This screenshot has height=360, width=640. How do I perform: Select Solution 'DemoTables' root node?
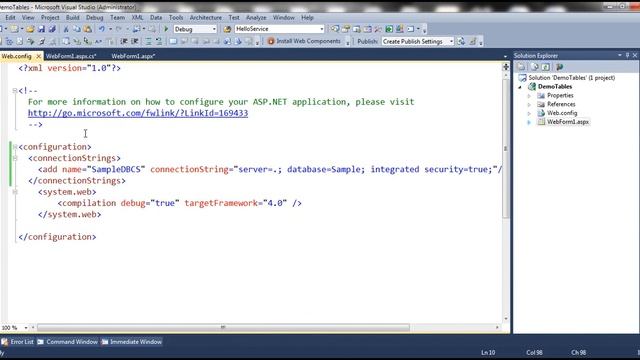571,78
